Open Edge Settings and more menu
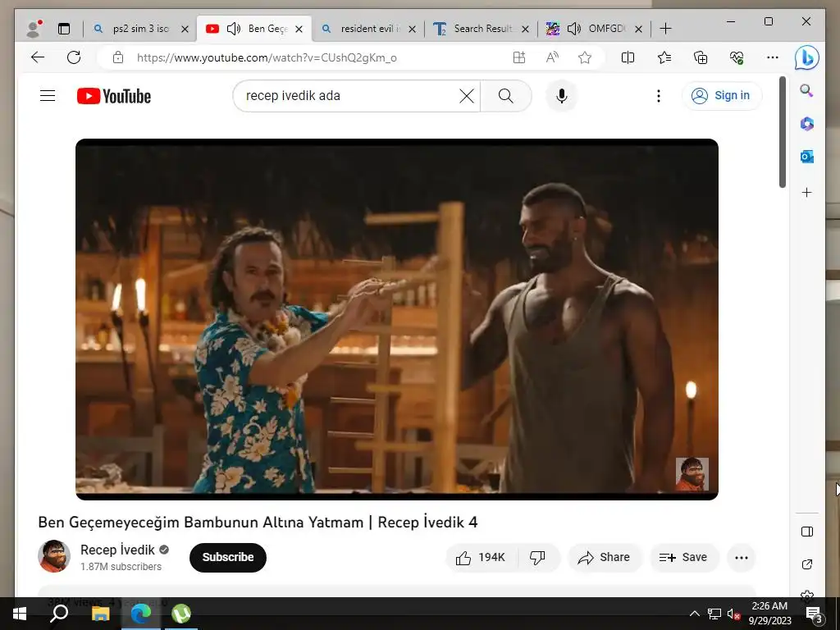840x630 pixels. click(x=773, y=57)
